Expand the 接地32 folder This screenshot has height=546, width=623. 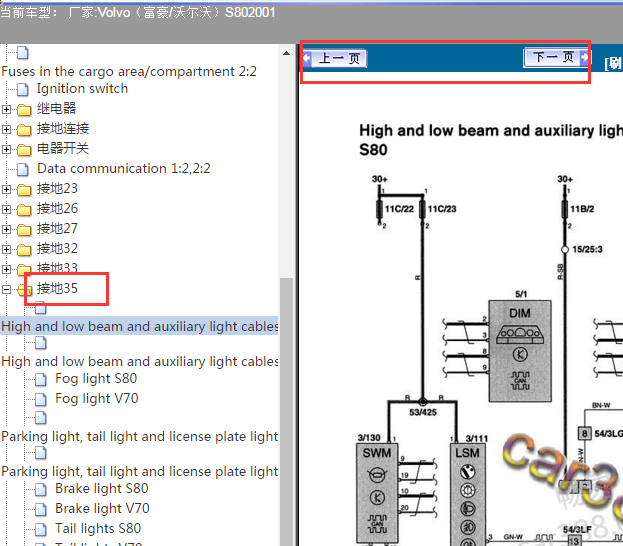[6, 249]
